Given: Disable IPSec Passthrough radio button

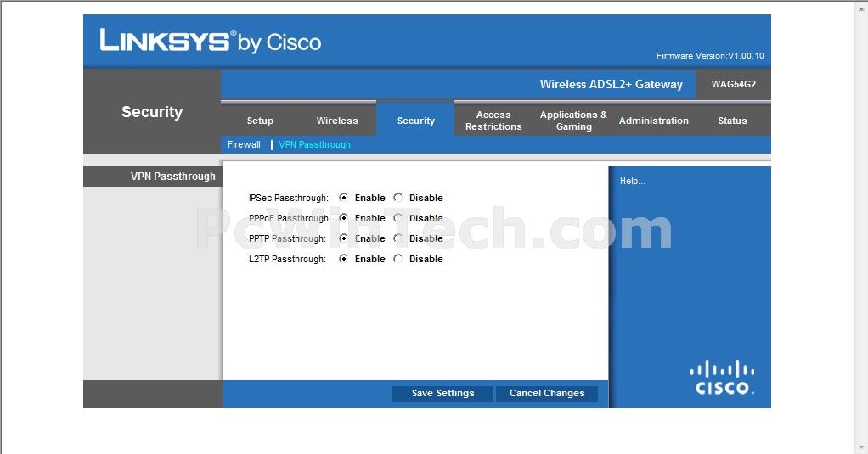Looking at the screenshot, I should click(398, 198).
